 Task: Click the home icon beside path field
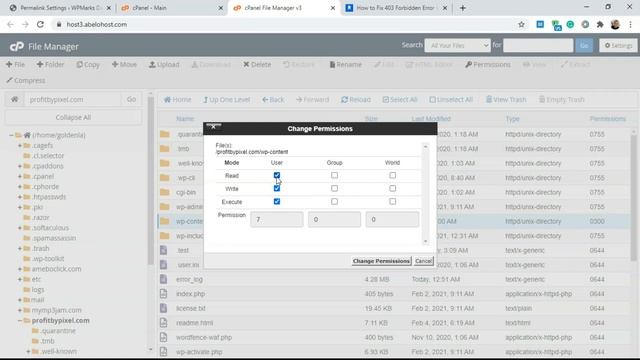coord(14,99)
